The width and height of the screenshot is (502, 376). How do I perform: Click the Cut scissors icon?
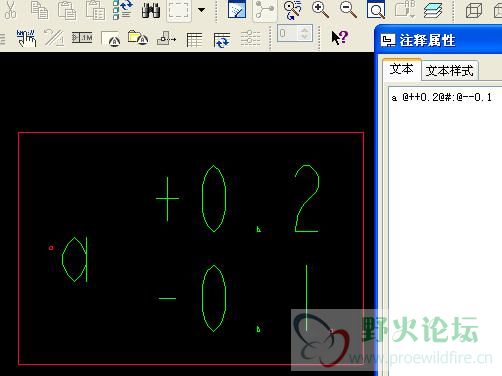(x=10, y=10)
